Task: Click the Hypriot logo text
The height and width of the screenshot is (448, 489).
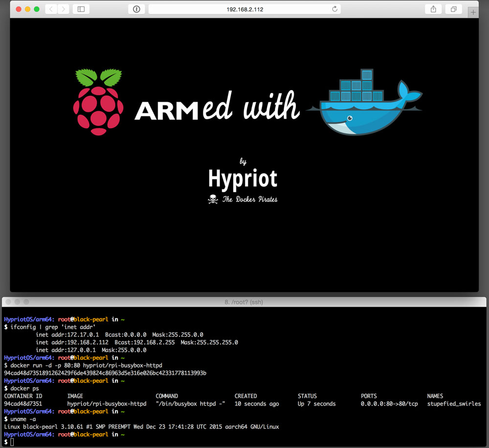Action: pyautogui.click(x=243, y=179)
